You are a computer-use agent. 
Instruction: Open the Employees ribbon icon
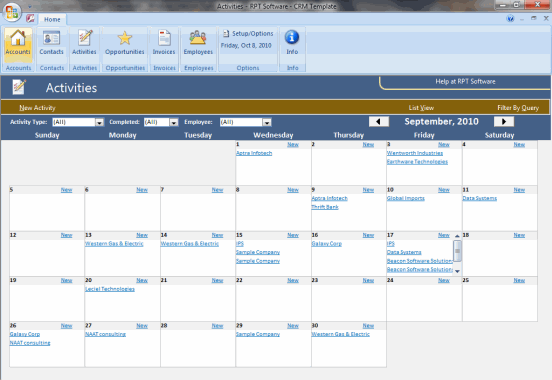[198, 42]
